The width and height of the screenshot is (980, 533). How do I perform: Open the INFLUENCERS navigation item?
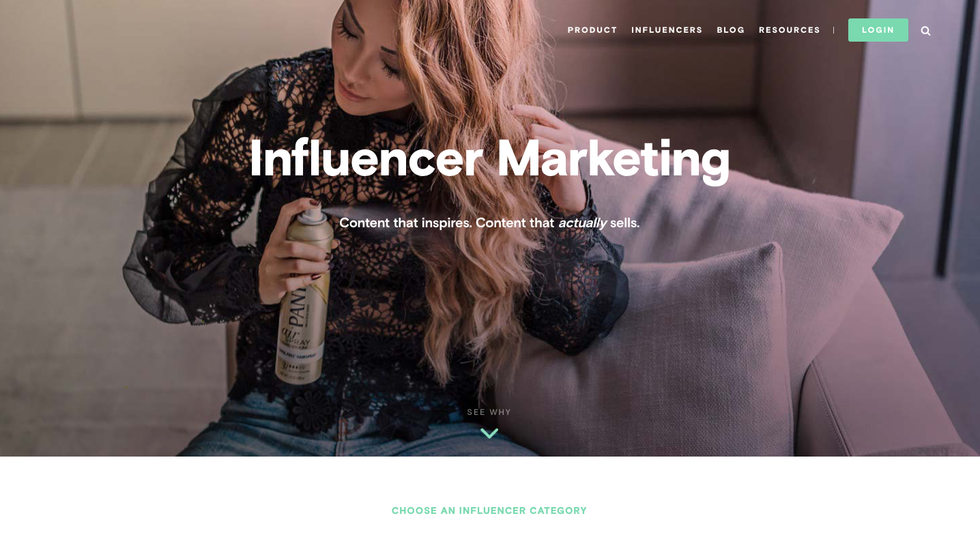tap(667, 30)
